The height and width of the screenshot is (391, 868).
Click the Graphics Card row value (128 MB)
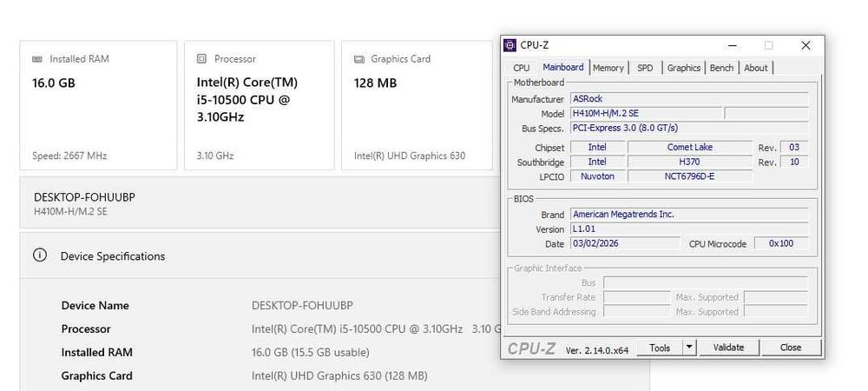[339, 376]
